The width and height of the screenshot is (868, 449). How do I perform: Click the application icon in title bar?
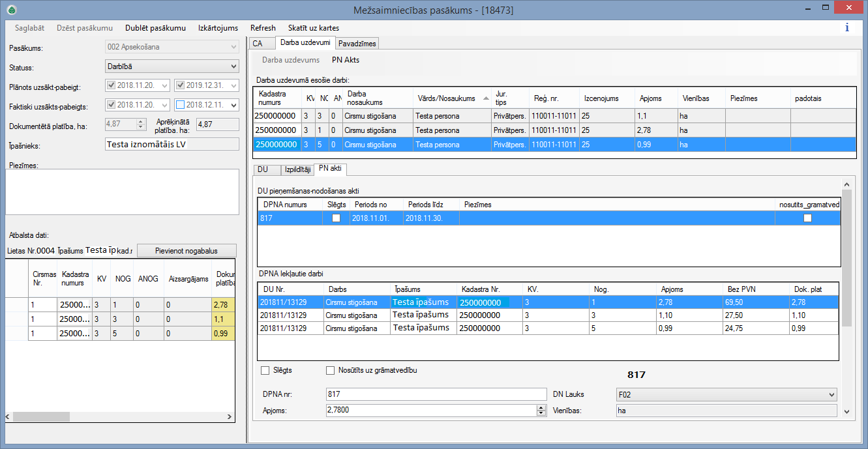point(11,10)
